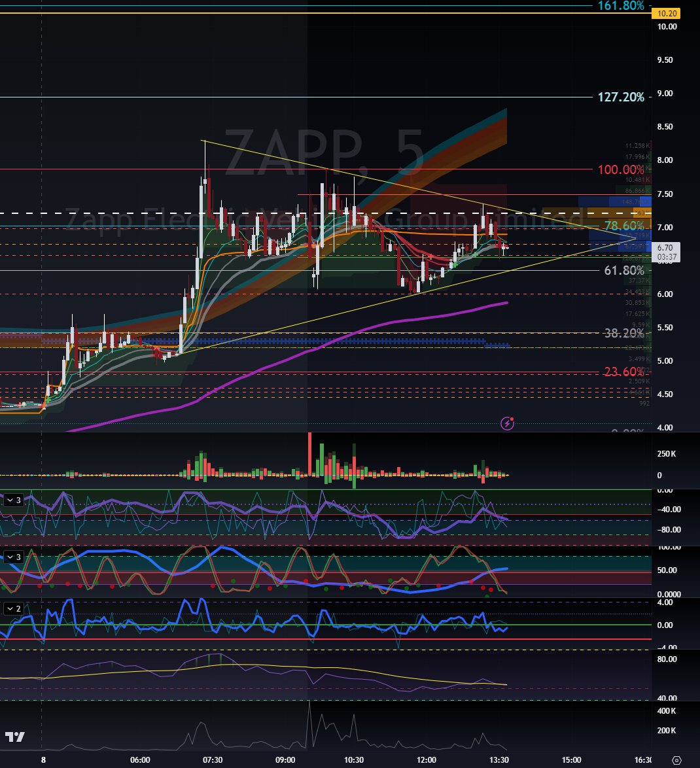Click the 13:30 time axis label

499,760
